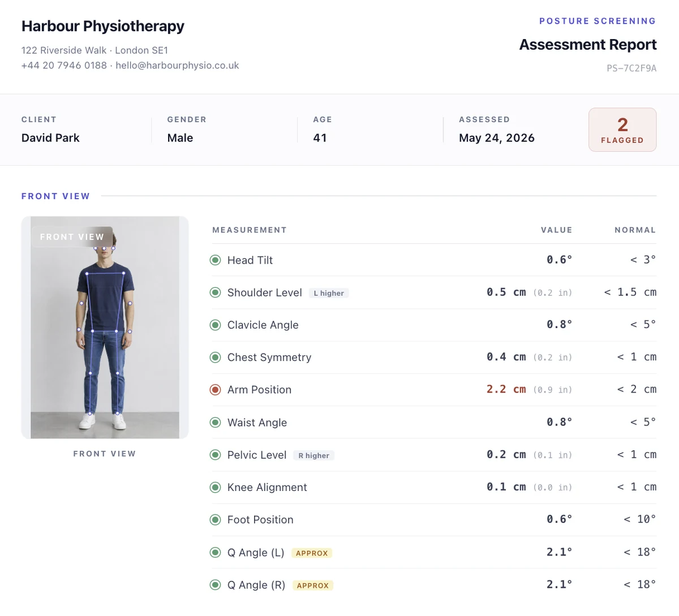Click the address 122 Riverside Walk line
Image resolution: width=679 pixels, height=616 pixels.
(x=94, y=50)
